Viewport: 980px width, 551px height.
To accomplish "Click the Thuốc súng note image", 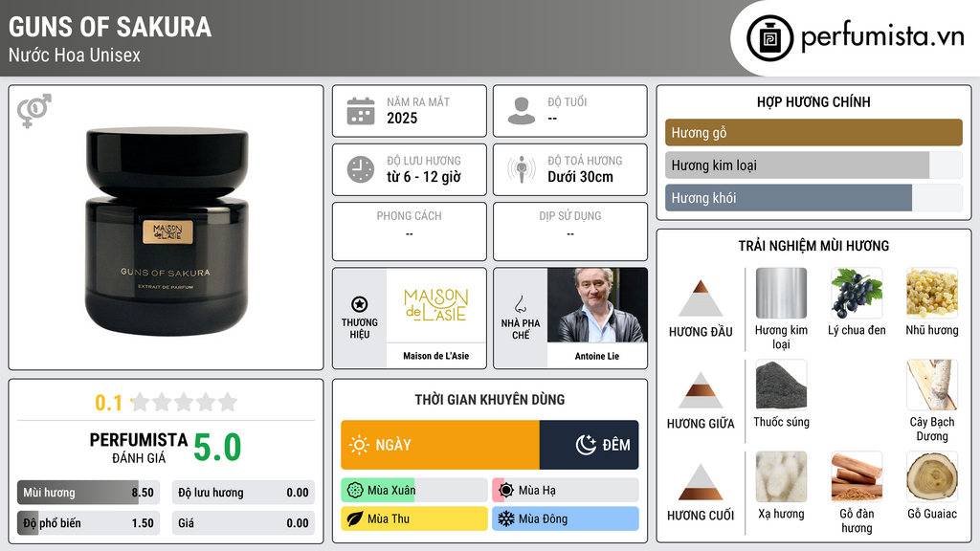I will 781,386.
